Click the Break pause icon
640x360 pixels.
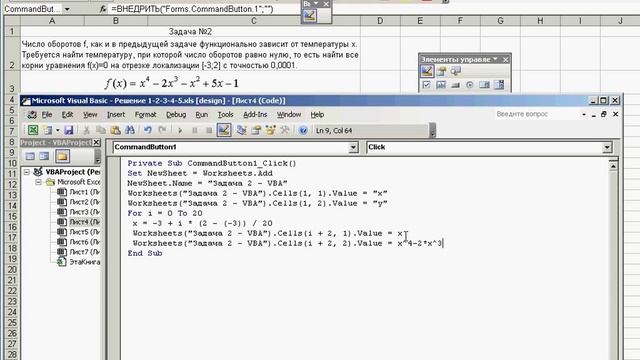(195, 131)
